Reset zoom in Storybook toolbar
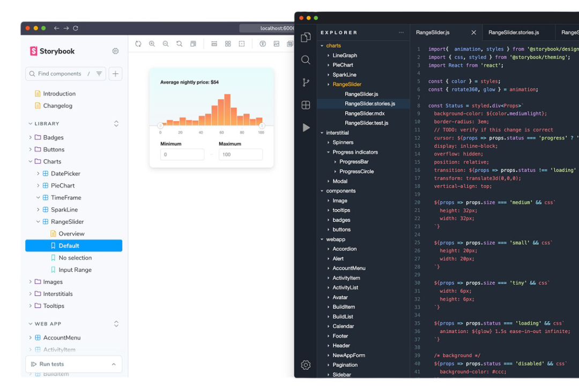The image size is (579, 392). [179, 43]
